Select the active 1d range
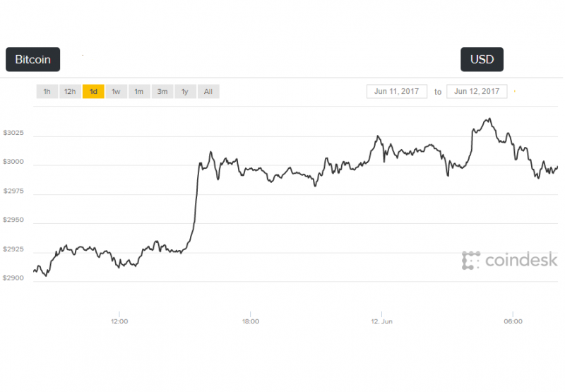This screenshot has height=392, width=565. tap(93, 92)
